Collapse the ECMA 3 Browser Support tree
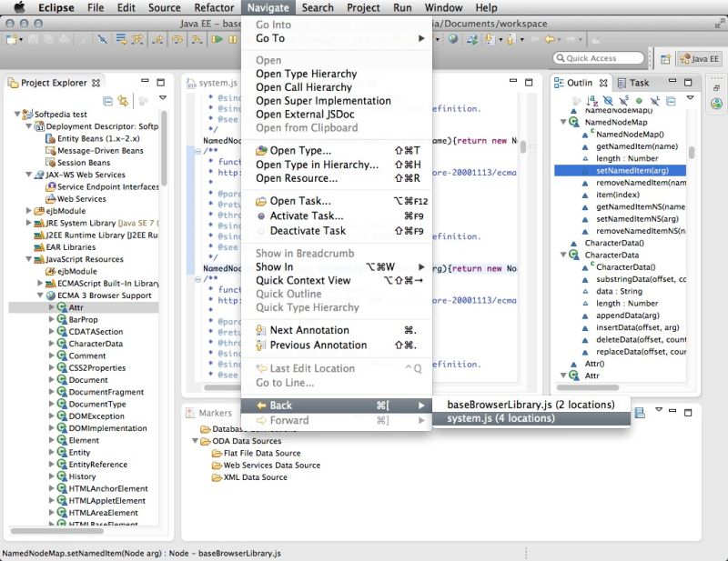The image size is (728, 561). [x=40, y=295]
